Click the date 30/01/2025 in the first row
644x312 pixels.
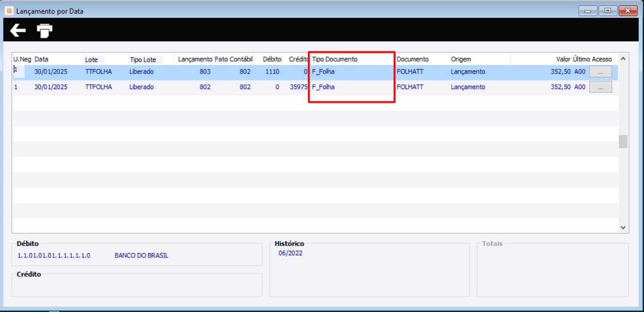pos(51,72)
